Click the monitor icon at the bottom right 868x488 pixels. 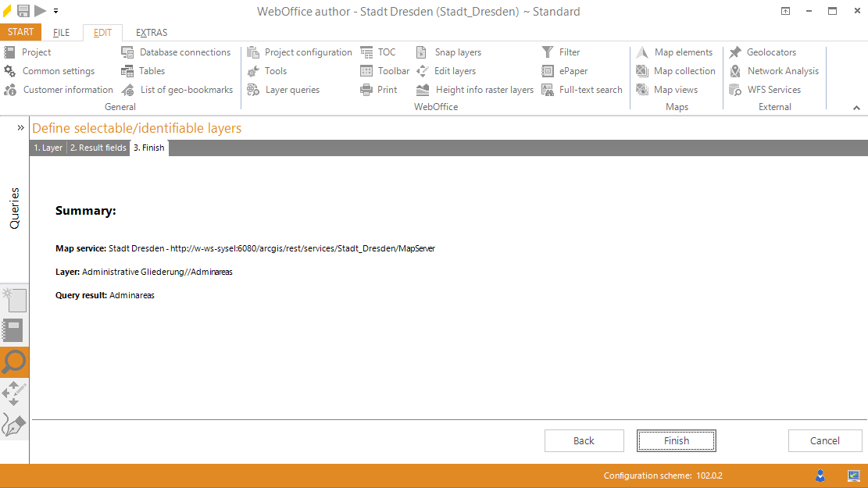coord(852,475)
